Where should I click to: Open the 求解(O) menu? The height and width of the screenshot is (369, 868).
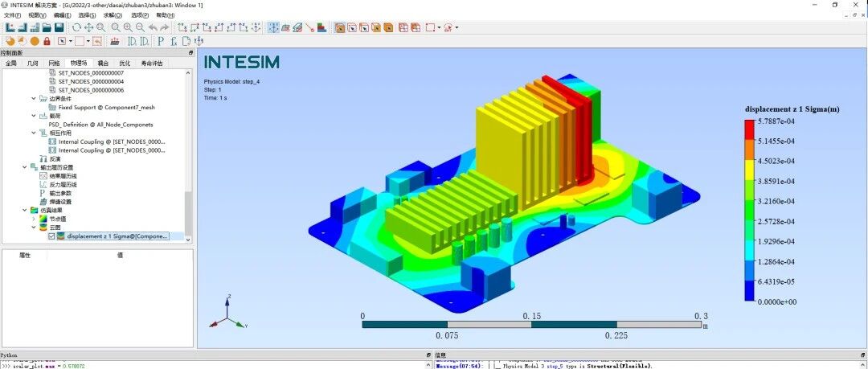pos(113,15)
